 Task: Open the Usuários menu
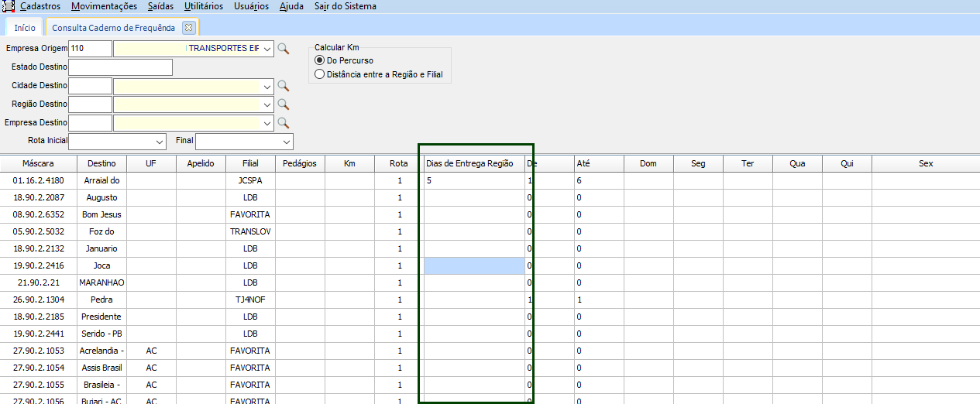click(x=251, y=6)
